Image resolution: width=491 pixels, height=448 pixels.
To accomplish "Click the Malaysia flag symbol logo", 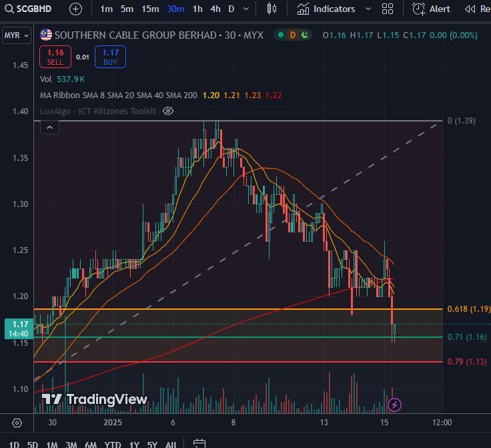I will click(x=46, y=35).
